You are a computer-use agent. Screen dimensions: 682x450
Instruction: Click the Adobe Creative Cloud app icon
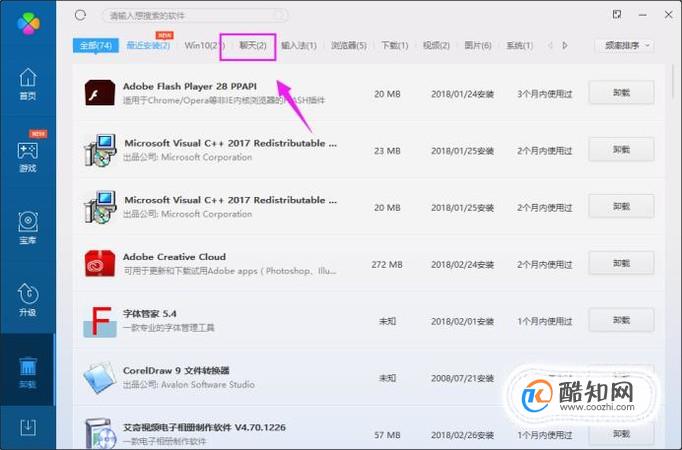tap(100, 263)
